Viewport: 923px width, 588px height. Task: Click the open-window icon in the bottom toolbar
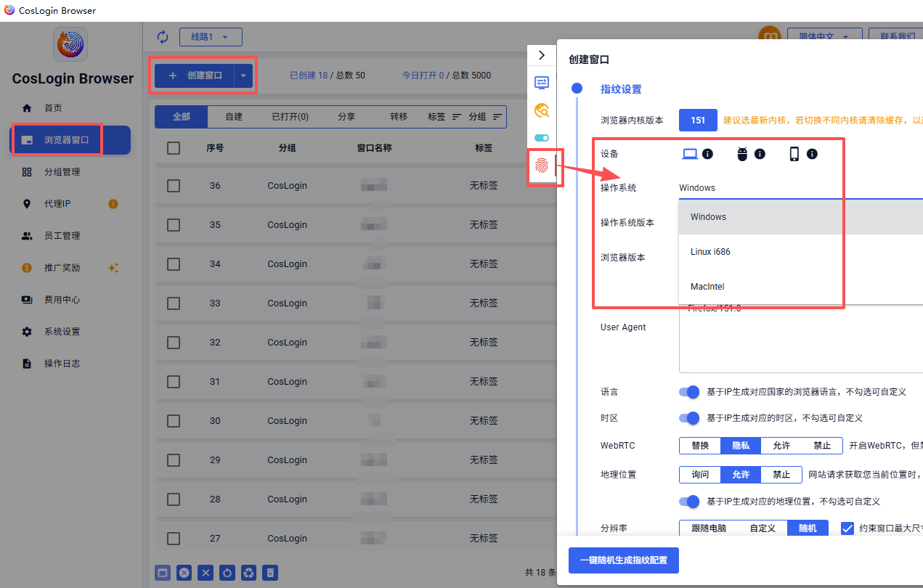tap(163, 573)
